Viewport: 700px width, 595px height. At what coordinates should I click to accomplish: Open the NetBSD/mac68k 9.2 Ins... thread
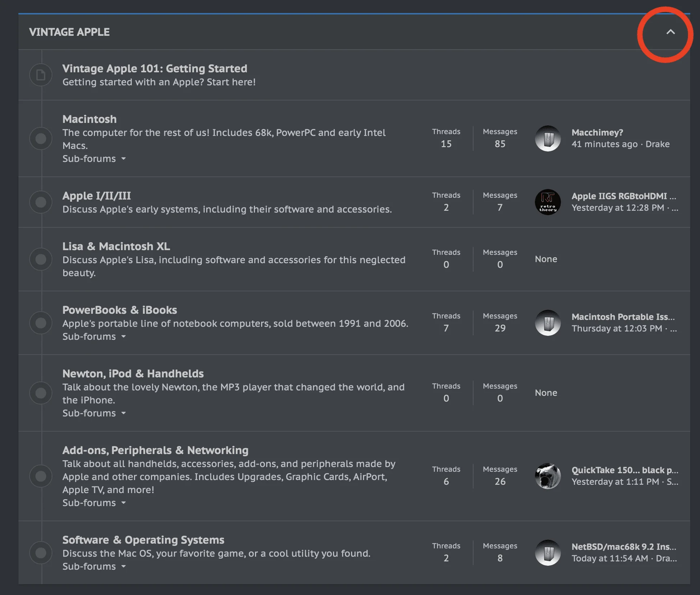(624, 547)
